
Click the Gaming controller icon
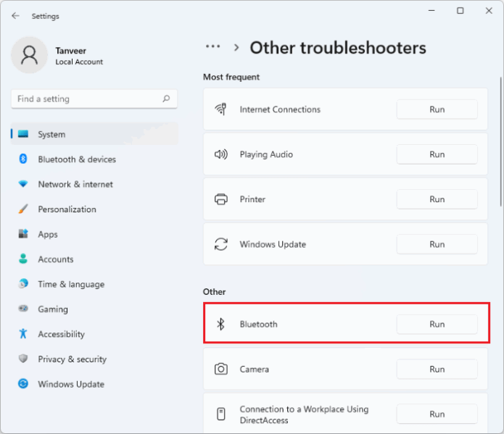(x=23, y=309)
